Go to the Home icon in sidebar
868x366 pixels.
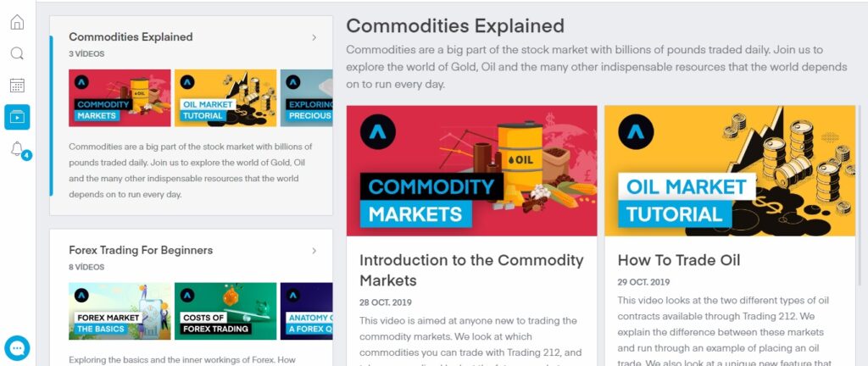click(x=17, y=22)
